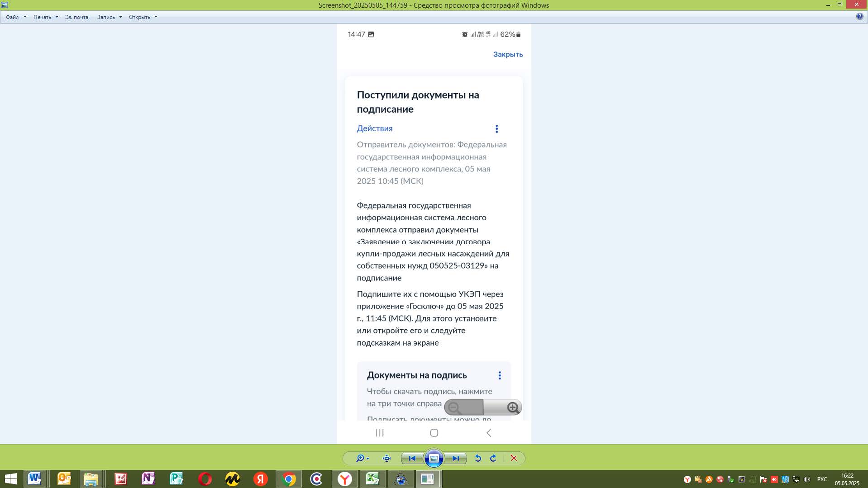The image size is (868, 488).
Task: Rotate the image clockwise
Action: pyautogui.click(x=493, y=458)
